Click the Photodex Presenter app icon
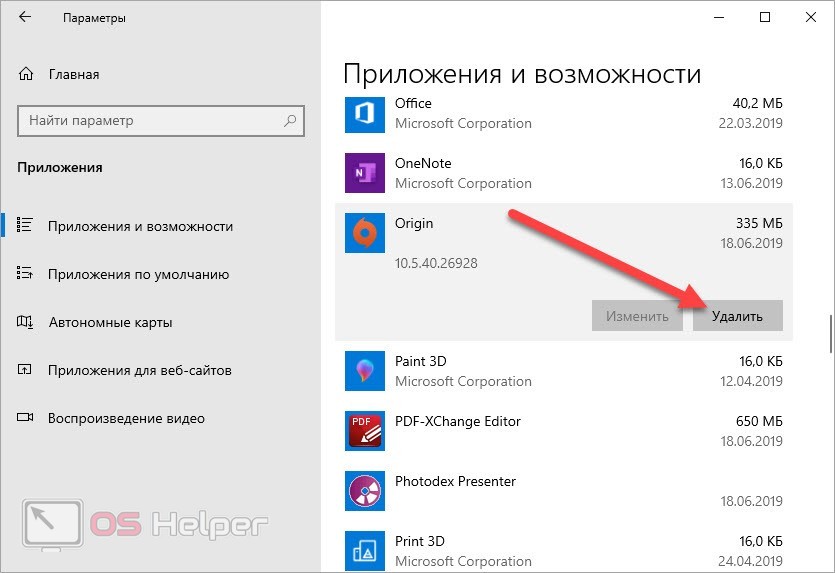 tap(365, 491)
